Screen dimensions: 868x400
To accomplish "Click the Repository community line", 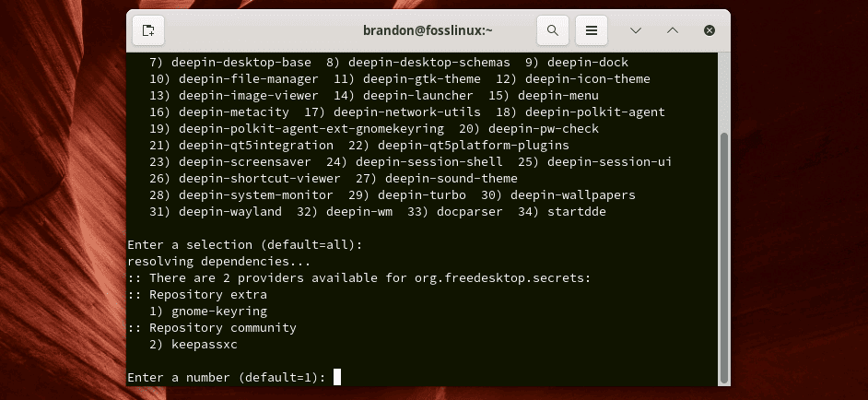I will [x=212, y=327].
